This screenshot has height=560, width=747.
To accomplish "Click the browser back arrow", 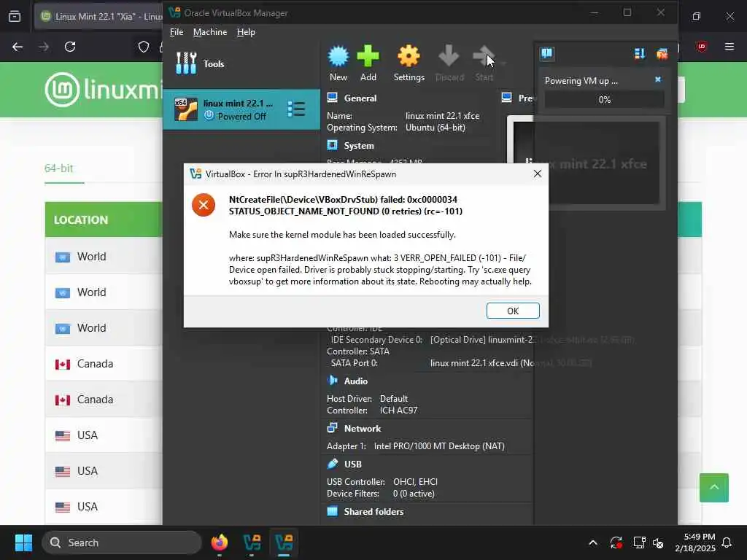I will point(18,47).
